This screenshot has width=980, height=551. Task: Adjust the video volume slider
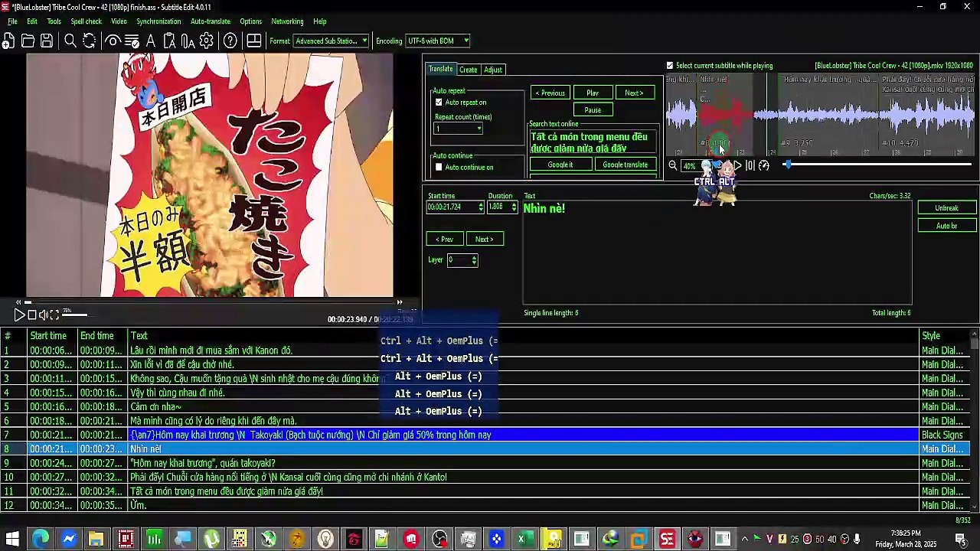click(x=74, y=315)
